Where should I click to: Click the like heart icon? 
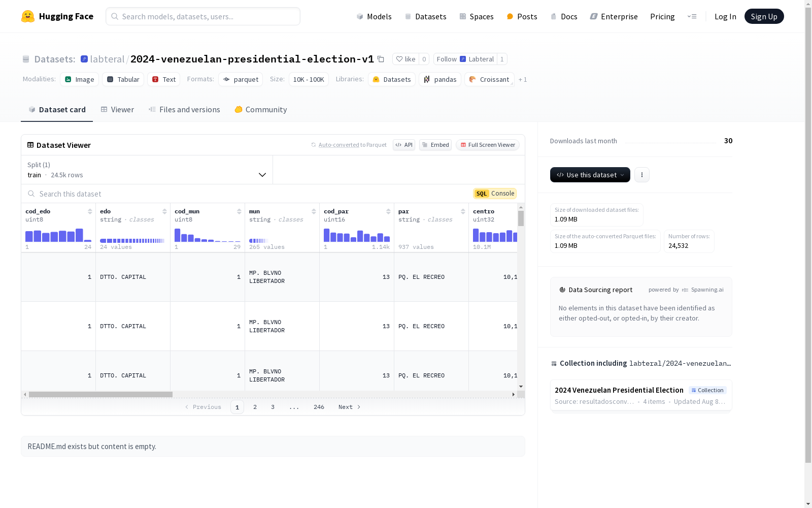[399, 59]
